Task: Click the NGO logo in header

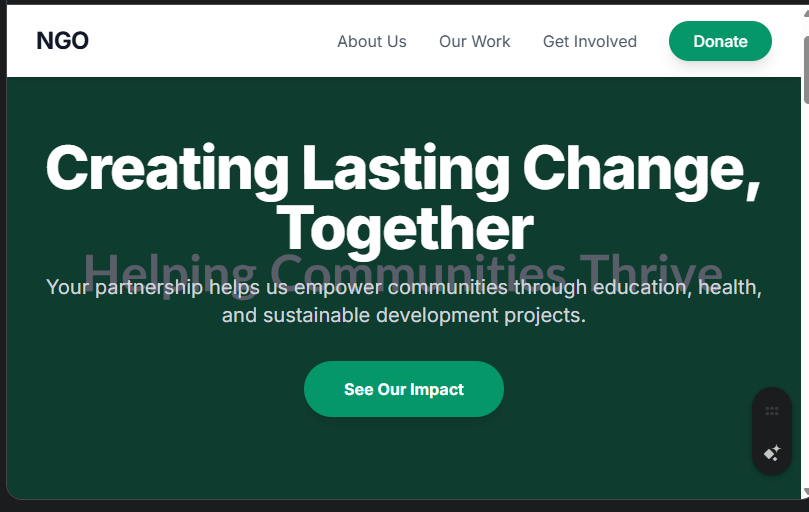Action: (62, 41)
